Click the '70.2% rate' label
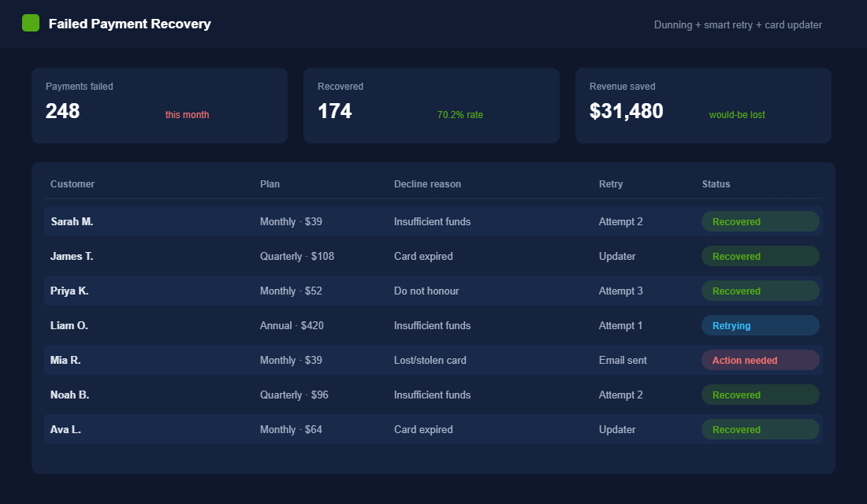The image size is (867, 504). (460, 115)
